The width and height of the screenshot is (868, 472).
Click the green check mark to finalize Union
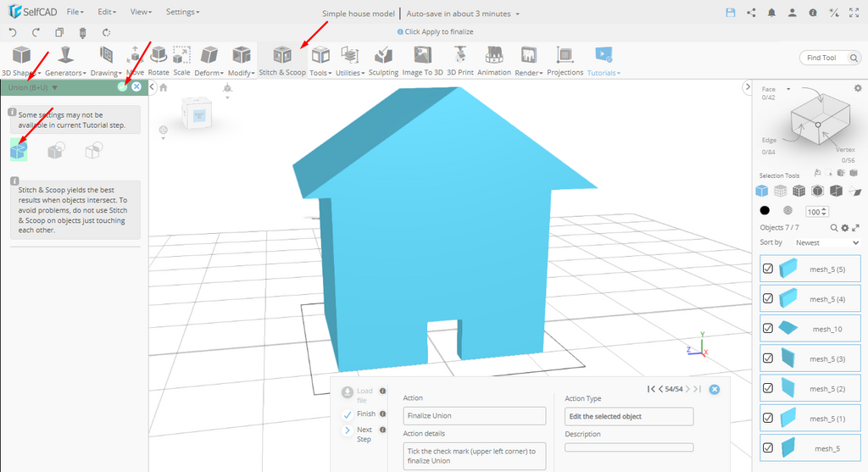(123, 86)
